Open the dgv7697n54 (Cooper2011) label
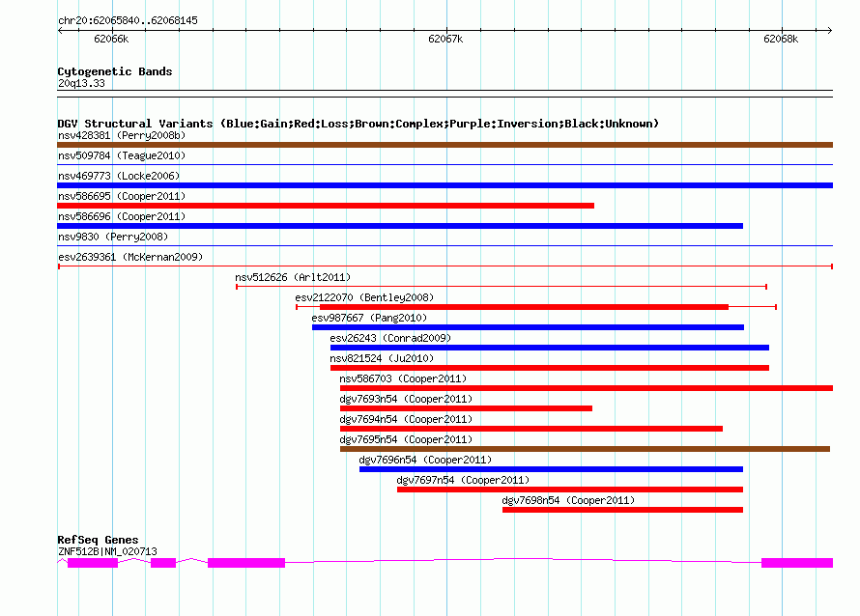Screen dimensions: 860x616 (x=464, y=480)
